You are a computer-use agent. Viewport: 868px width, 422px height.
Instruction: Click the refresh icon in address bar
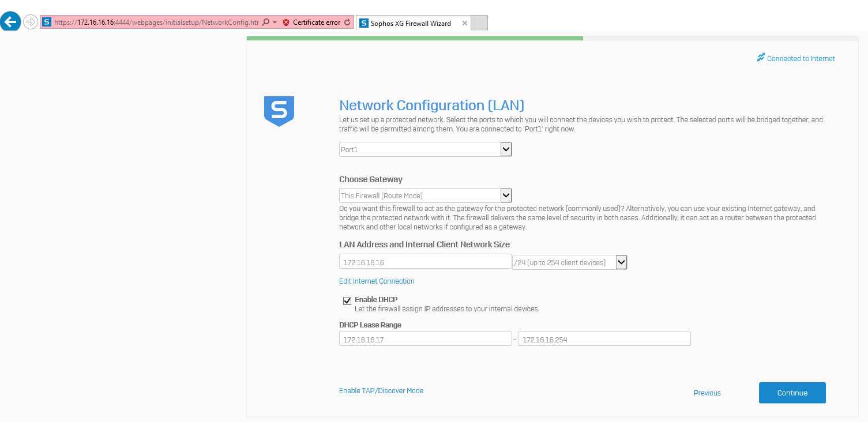point(347,22)
